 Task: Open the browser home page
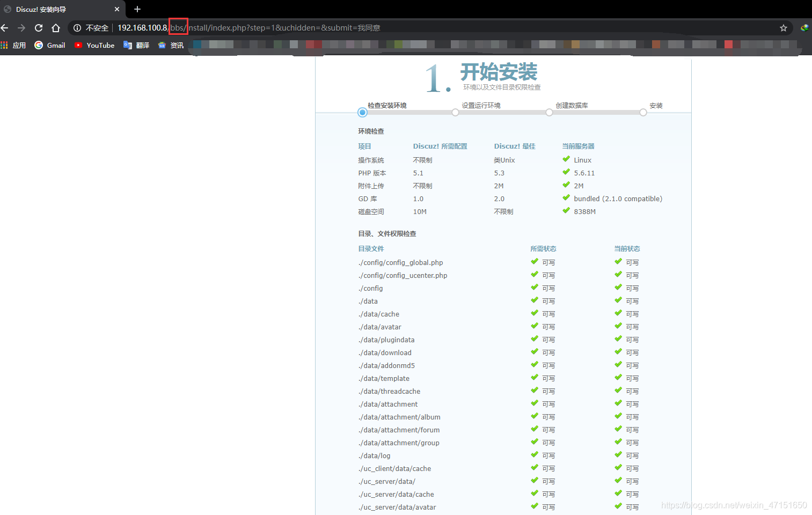pyautogui.click(x=56, y=28)
